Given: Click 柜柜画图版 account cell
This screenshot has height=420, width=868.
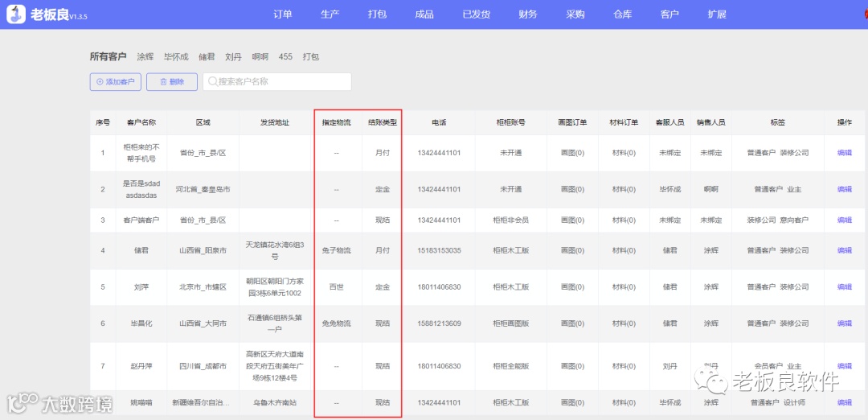Looking at the screenshot, I should click(510, 323).
